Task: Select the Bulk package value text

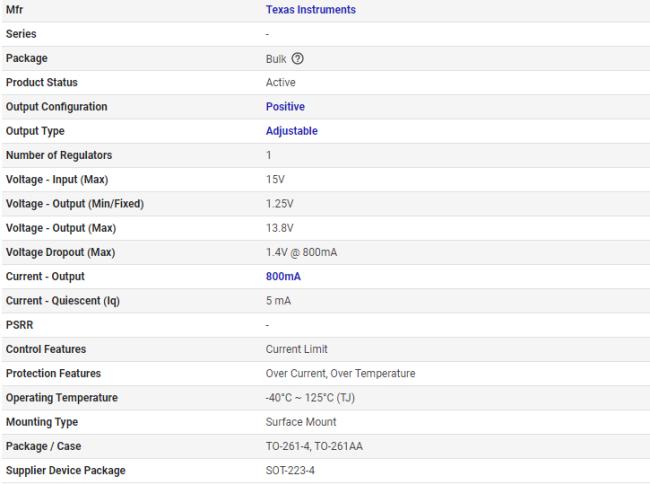Action: [276, 59]
